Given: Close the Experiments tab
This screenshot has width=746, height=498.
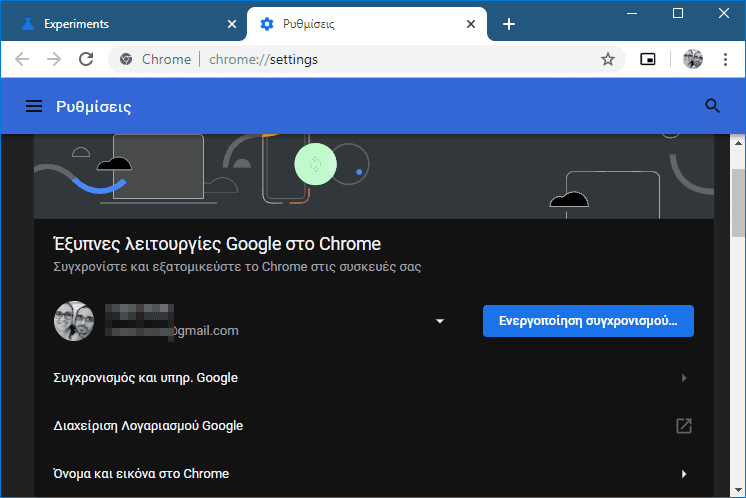Looking at the screenshot, I should click(232, 24).
